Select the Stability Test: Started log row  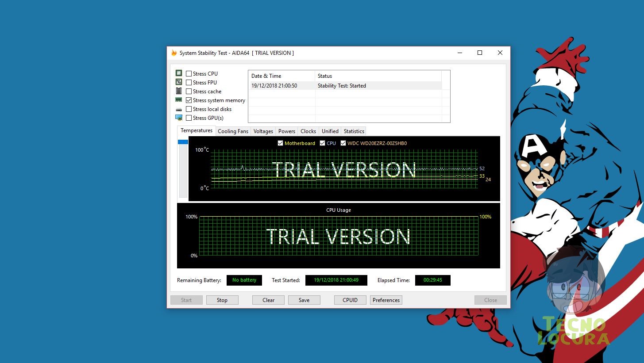(x=345, y=86)
